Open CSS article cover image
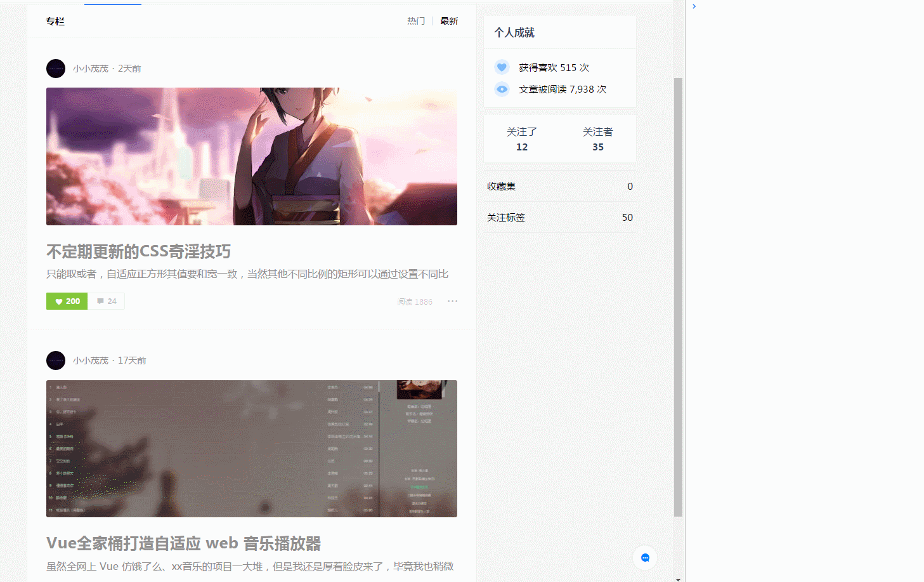The height and width of the screenshot is (582, 924). 252,156
